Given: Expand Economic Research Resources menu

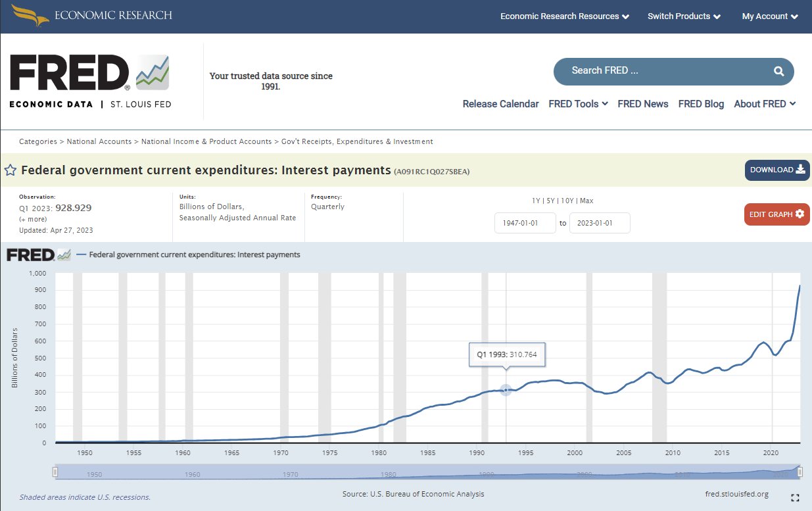Looking at the screenshot, I should tap(565, 16).
